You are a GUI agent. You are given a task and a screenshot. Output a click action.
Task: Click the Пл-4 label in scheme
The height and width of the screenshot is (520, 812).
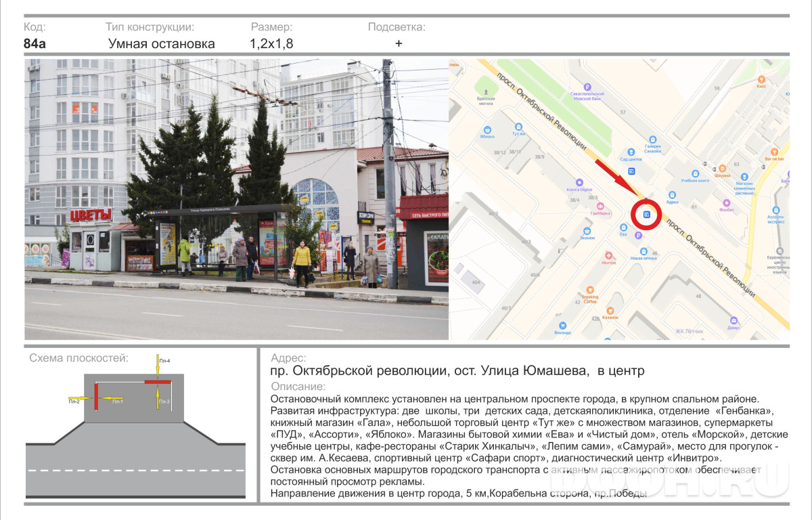[x=164, y=361]
